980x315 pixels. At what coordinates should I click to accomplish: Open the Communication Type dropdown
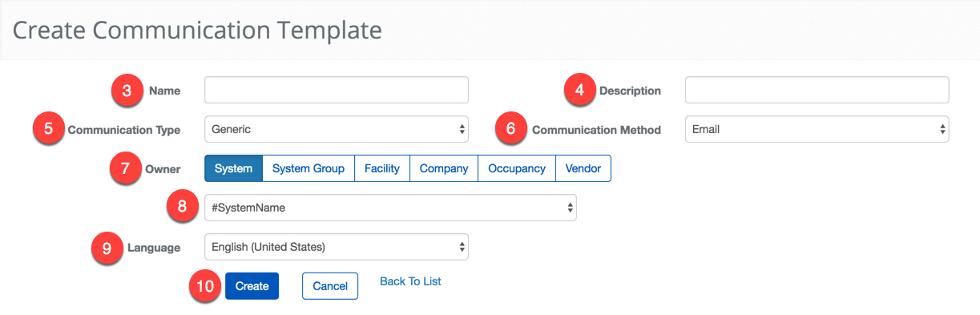pos(337,129)
